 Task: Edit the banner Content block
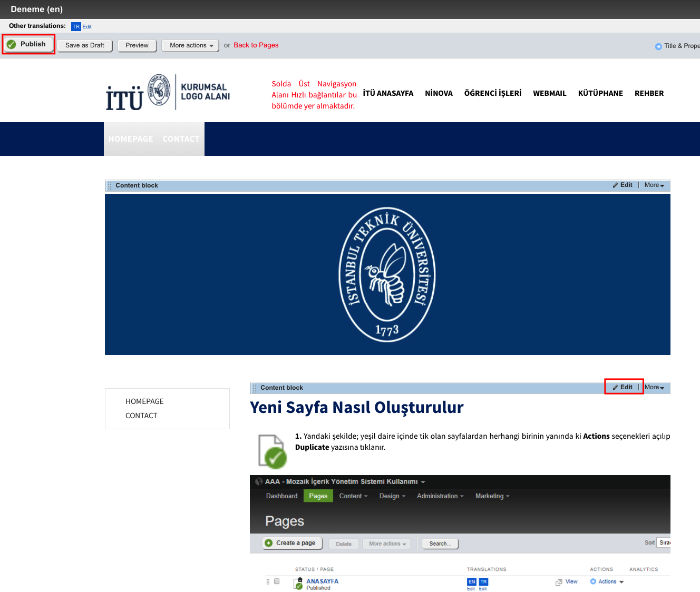pos(623,185)
